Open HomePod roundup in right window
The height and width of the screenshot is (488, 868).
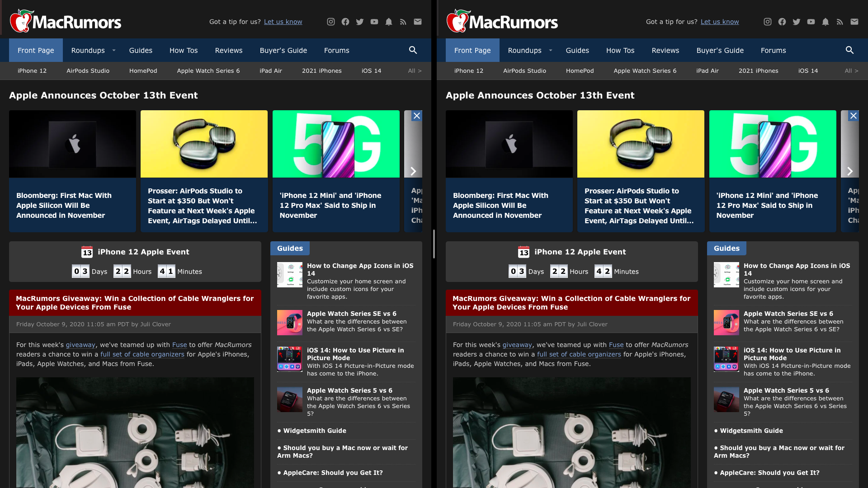point(580,71)
